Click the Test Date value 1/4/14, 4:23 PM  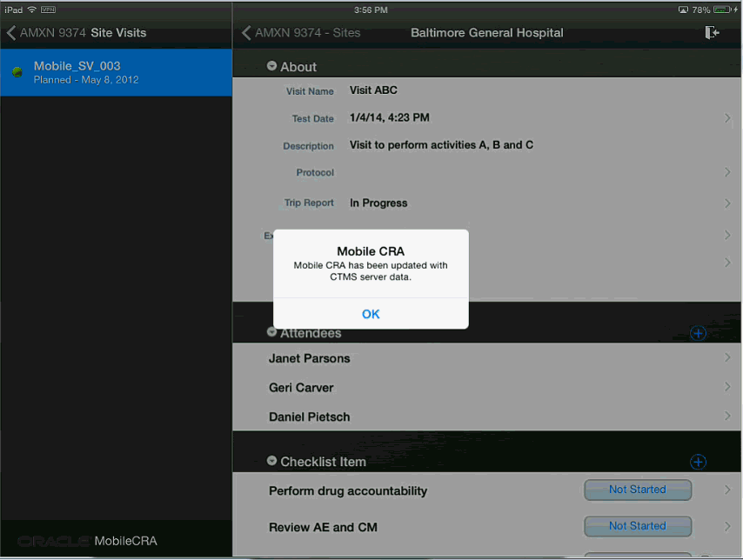click(390, 117)
